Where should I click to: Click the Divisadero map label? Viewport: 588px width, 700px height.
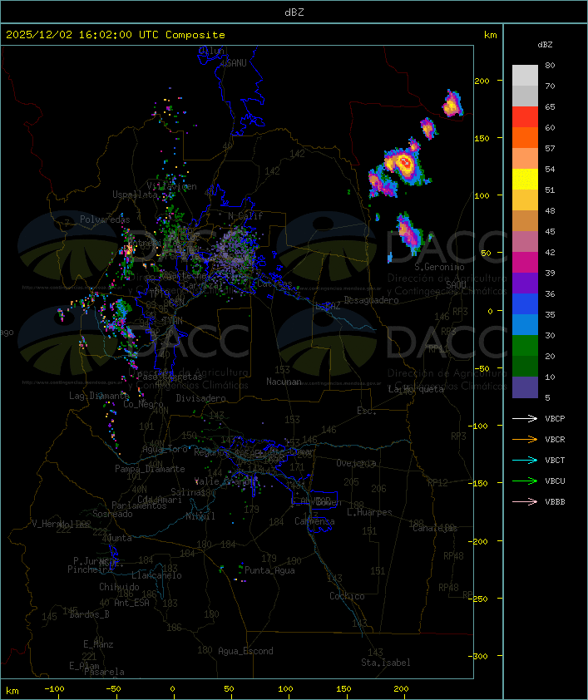pyautogui.click(x=200, y=397)
